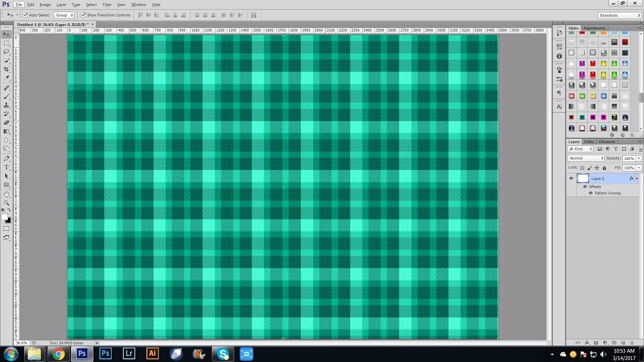Select the Crop tool

7,69
